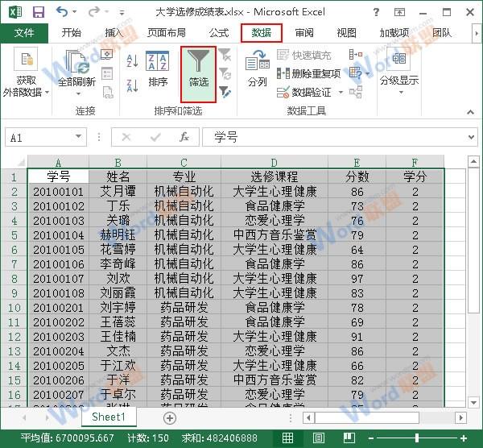Switch to the Insert tab
This screenshot has width=483, height=448.
114,32
